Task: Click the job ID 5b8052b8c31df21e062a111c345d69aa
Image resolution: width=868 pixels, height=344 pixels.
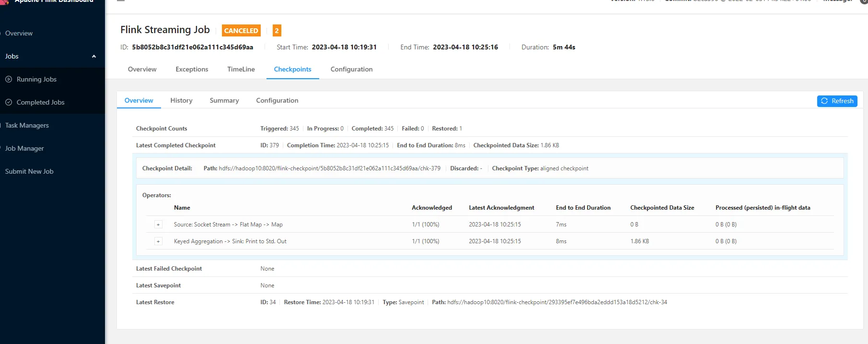Action: pos(193,47)
